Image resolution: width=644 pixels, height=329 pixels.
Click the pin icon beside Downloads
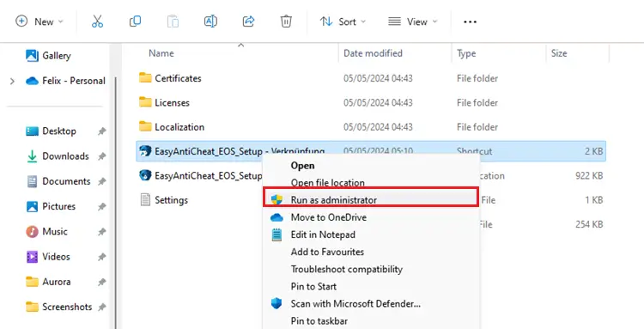[101, 156]
